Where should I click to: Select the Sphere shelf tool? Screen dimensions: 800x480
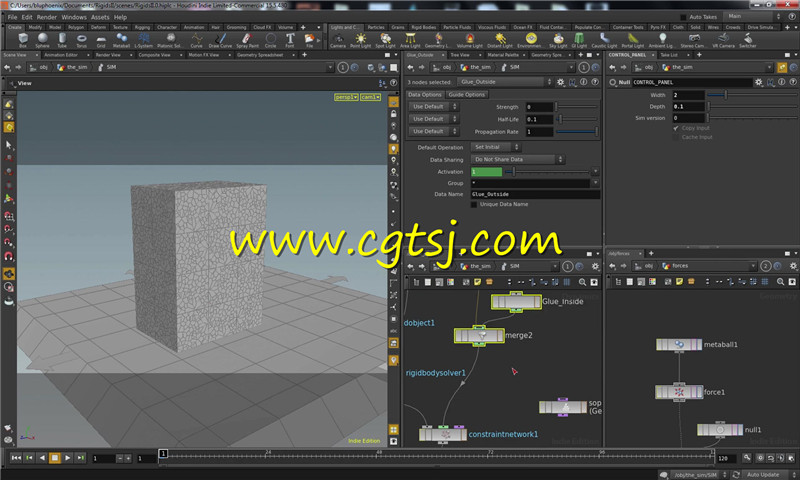pyautogui.click(x=42, y=40)
